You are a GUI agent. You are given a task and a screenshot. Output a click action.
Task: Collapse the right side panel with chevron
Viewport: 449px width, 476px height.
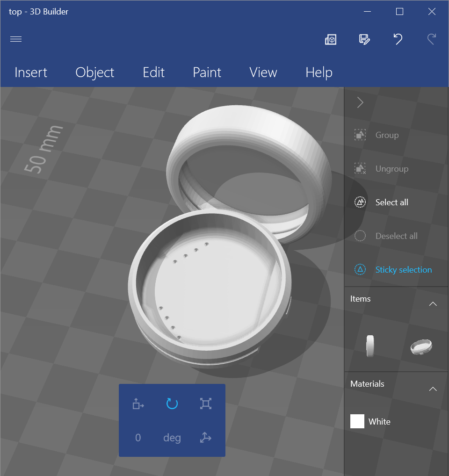click(x=360, y=102)
